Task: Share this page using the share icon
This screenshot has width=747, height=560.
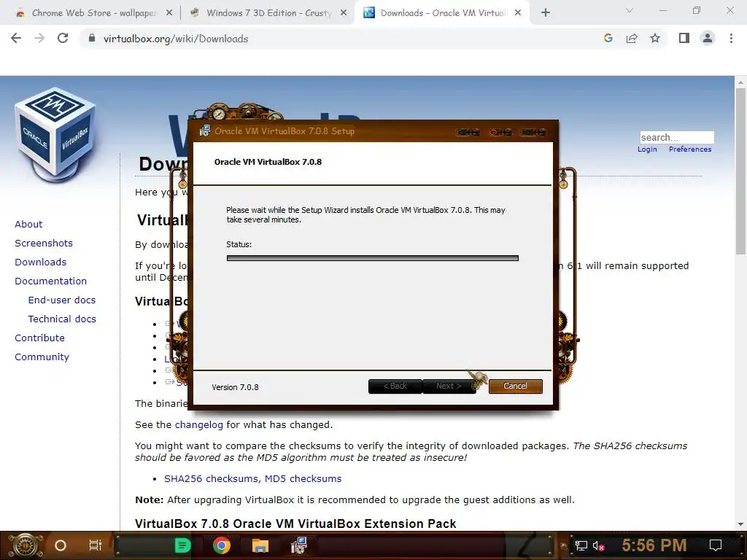Action: coord(632,38)
